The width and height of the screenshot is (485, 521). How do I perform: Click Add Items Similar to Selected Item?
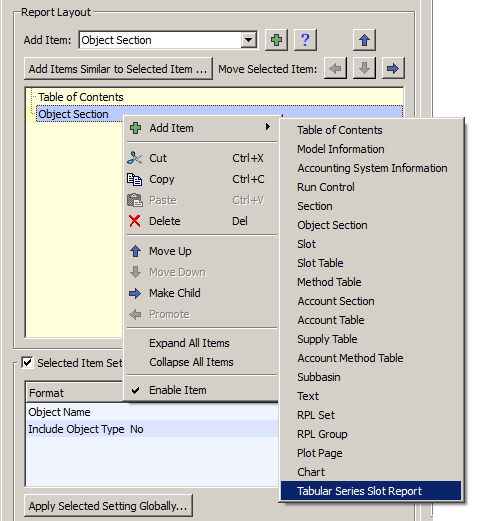point(118,69)
